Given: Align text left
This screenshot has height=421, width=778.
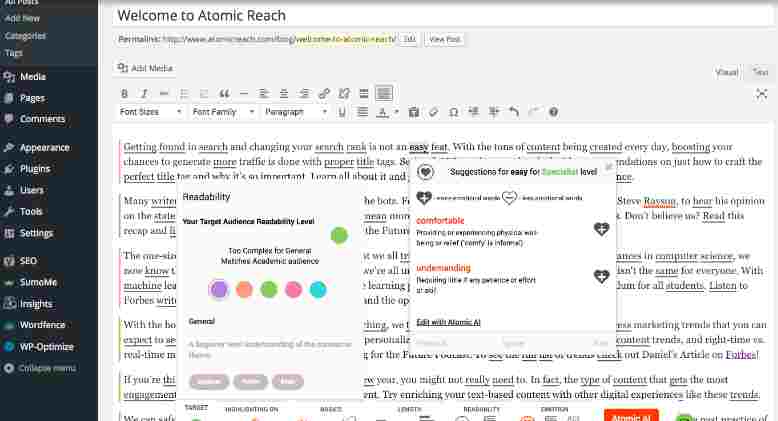Looking at the screenshot, I should 264,93.
